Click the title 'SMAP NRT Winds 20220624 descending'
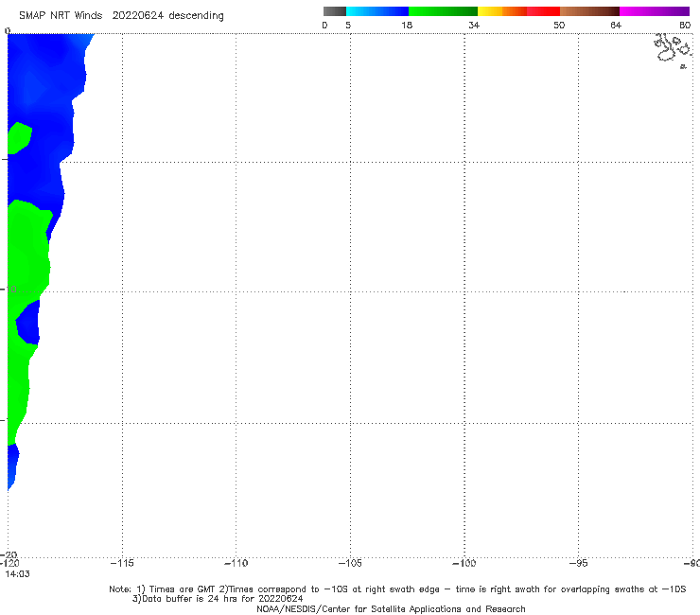 121,16
